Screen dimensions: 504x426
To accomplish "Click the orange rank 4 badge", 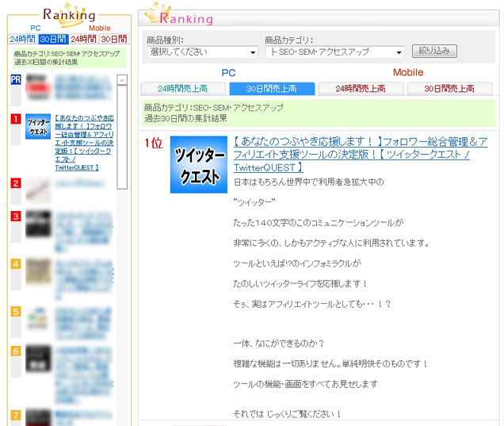I will pyautogui.click(x=16, y=264).
